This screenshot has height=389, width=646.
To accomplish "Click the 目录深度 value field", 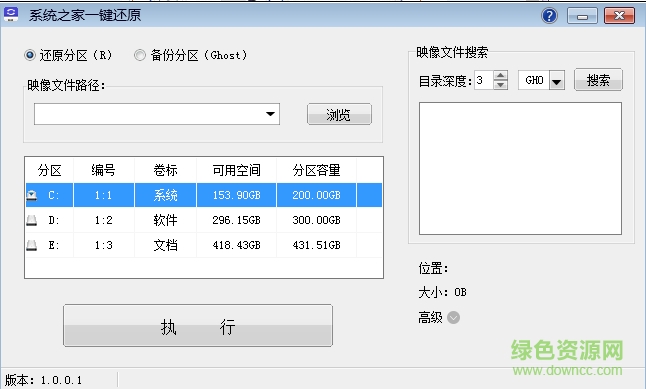I will coord(484,80).
